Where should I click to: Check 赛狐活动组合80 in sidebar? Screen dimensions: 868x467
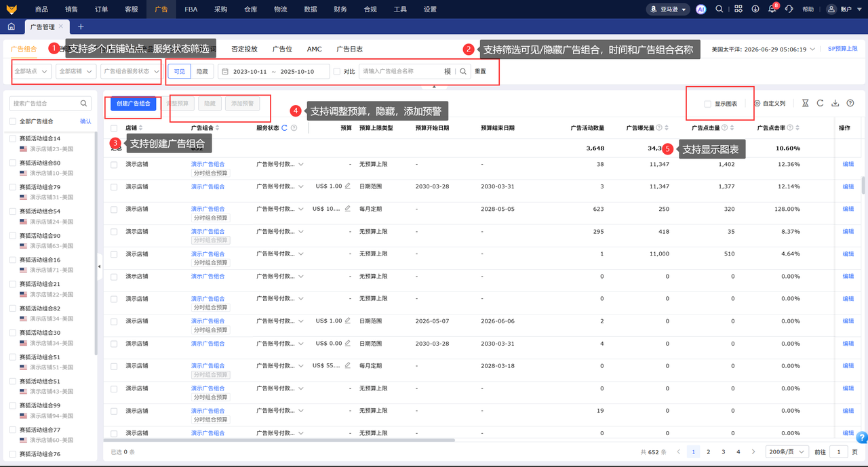coord(13,163)
